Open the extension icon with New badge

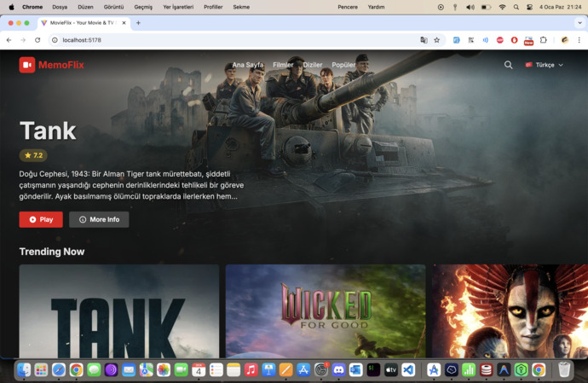(x=528, y=41)
